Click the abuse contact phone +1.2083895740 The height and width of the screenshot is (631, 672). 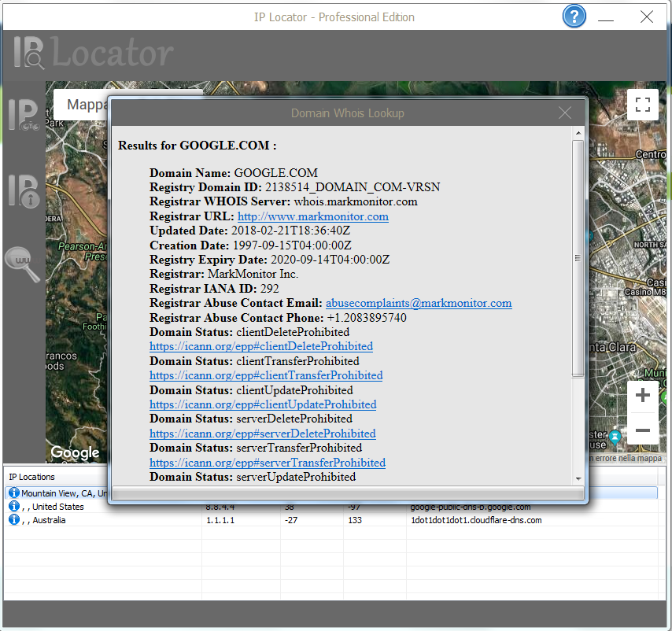click(x=367, y=317)
